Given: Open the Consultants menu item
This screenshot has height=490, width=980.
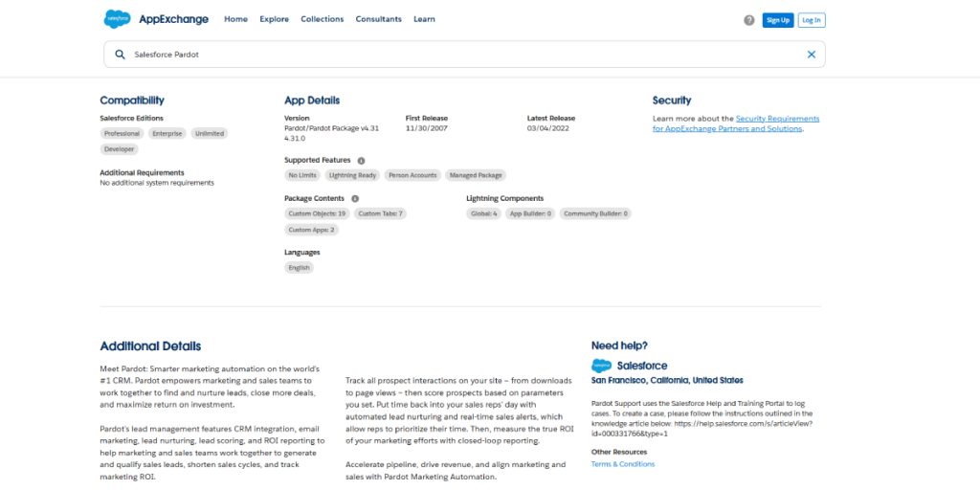Looking at the screenshot, I should coord(379,19).
